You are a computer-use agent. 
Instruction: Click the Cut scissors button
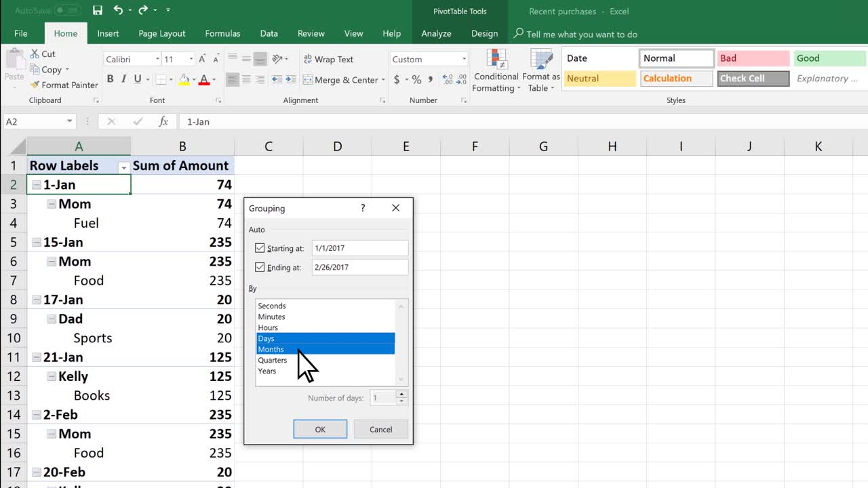[43, 54]
